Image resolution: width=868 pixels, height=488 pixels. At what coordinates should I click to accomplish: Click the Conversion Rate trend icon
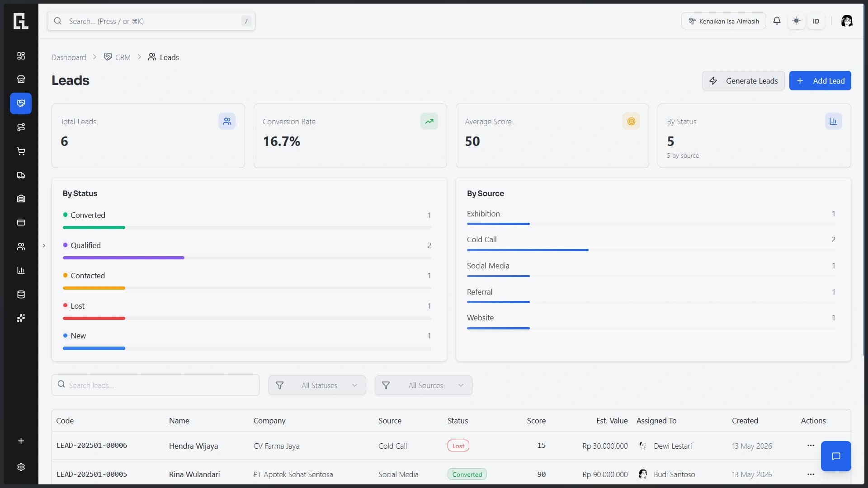pos(429,121)
